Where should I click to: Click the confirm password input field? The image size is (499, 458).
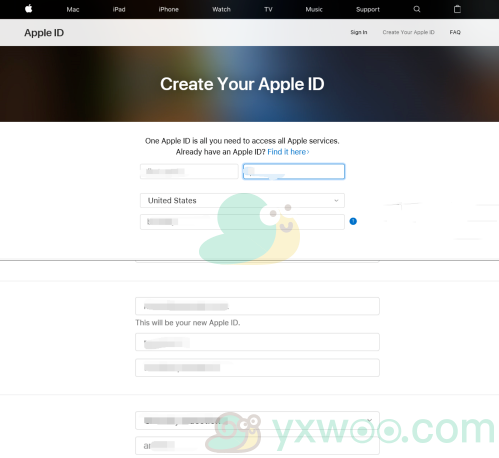coord(257,368)
